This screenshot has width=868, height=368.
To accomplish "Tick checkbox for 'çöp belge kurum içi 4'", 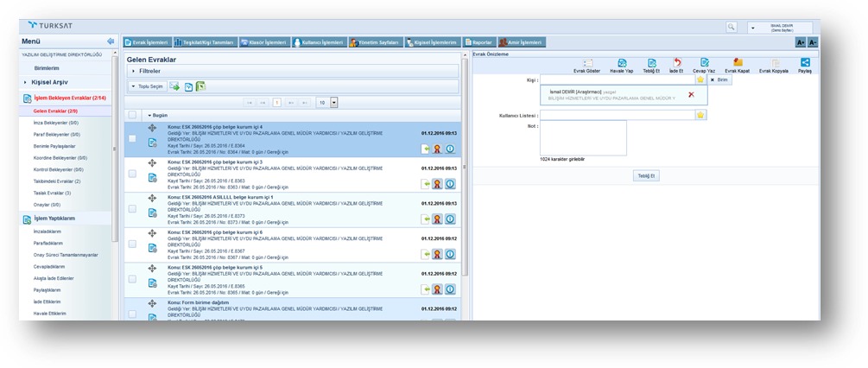I will point(132,138).
